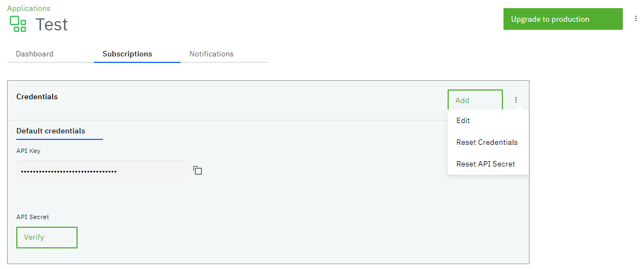Screen dimensions: 644x269
Task: Open the Notifications tab
Action: click(212, 54)
